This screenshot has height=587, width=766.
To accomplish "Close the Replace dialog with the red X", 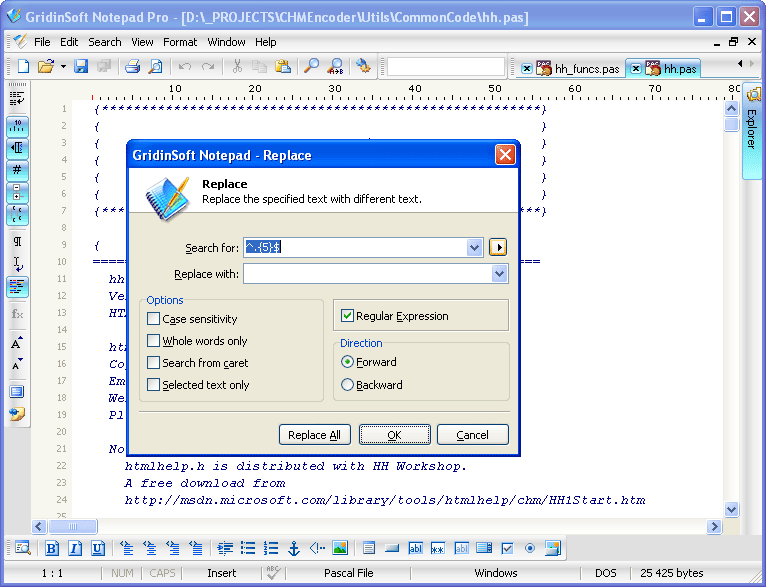I will point(505,155).
